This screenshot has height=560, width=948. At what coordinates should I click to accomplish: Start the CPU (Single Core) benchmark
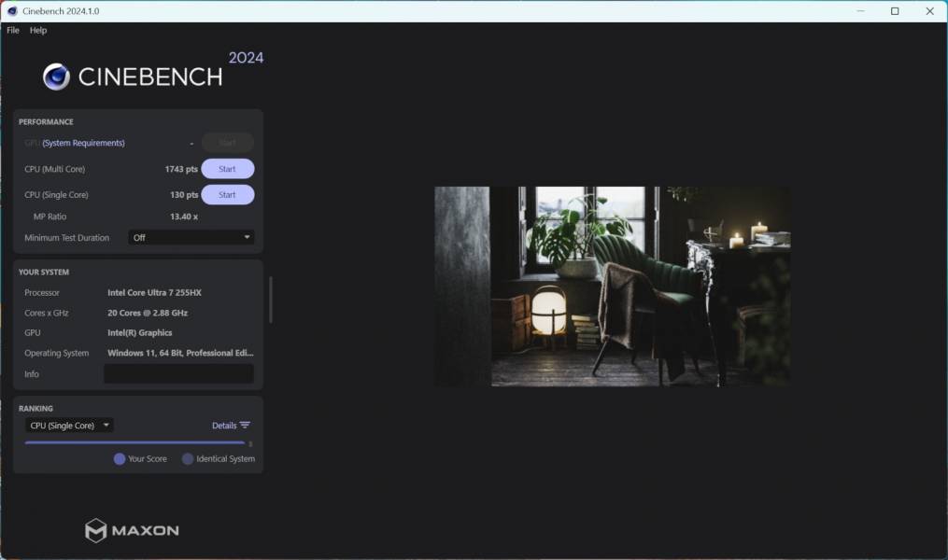pos(227,195)
